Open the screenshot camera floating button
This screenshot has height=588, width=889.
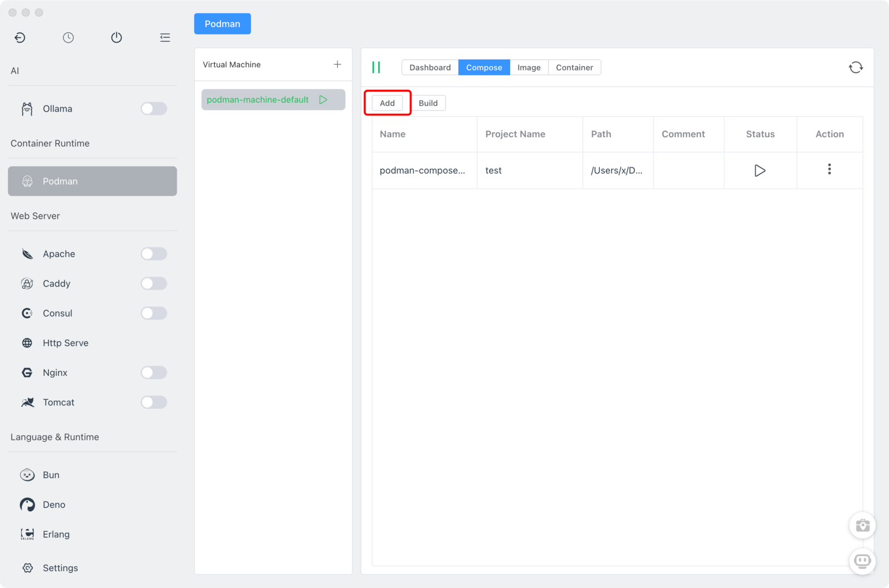point(862,525)
